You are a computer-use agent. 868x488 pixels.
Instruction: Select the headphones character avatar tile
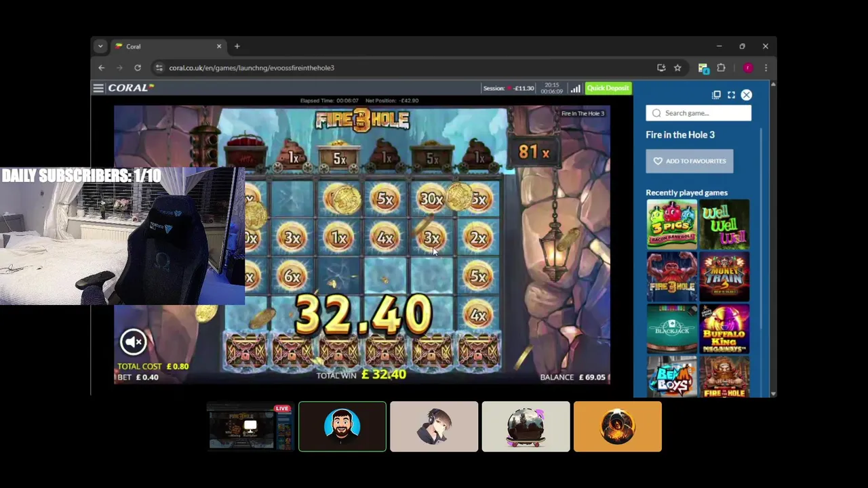click(x=434, y=426)
